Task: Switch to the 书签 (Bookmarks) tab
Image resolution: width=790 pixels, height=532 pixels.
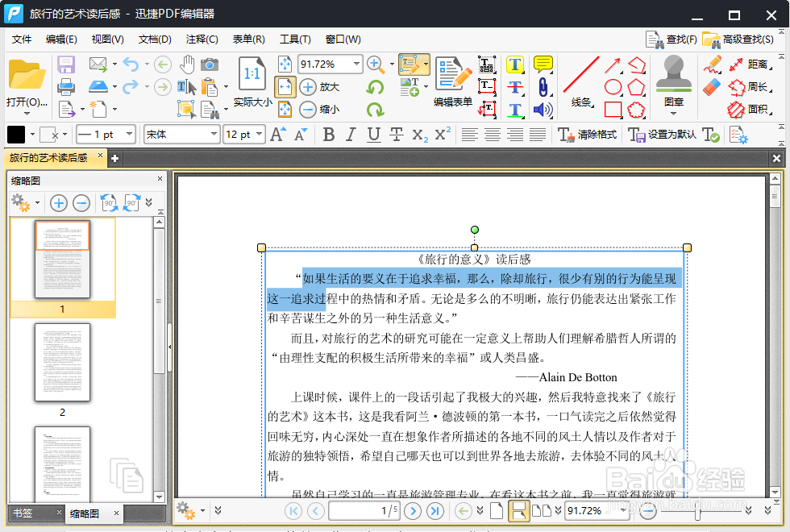Action: tap(24, 512)
